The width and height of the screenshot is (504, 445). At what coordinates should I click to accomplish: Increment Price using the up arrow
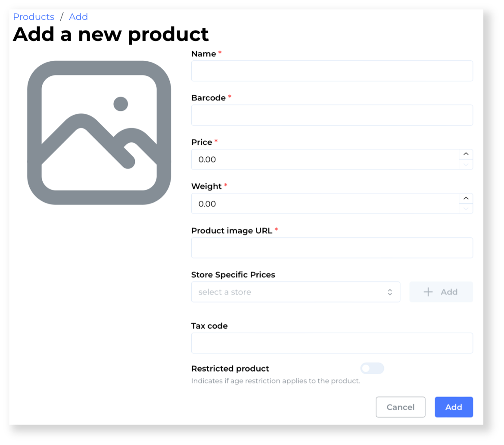(x=466, y=154)
